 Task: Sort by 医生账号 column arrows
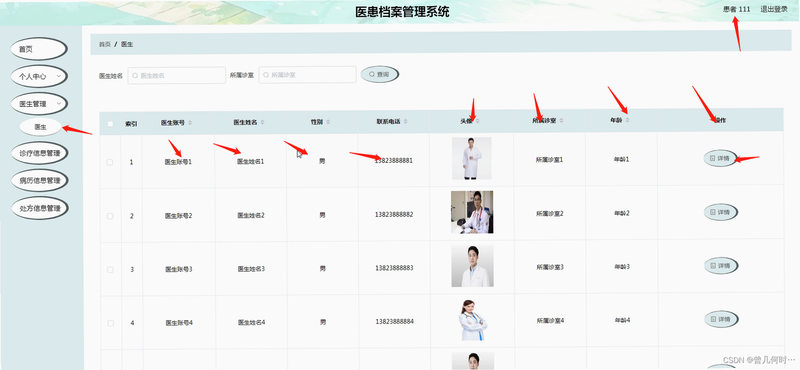190,122
